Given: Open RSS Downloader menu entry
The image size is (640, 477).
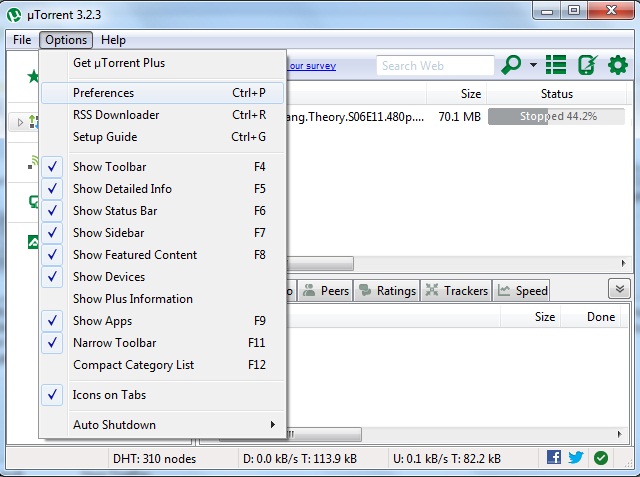Looking at the screenshot, I should click(162, 115).
